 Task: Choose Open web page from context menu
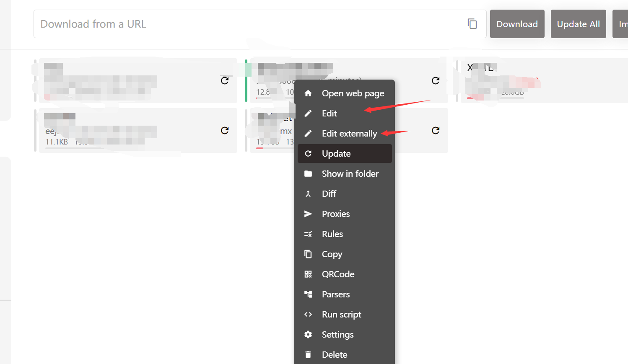[353, 93]
